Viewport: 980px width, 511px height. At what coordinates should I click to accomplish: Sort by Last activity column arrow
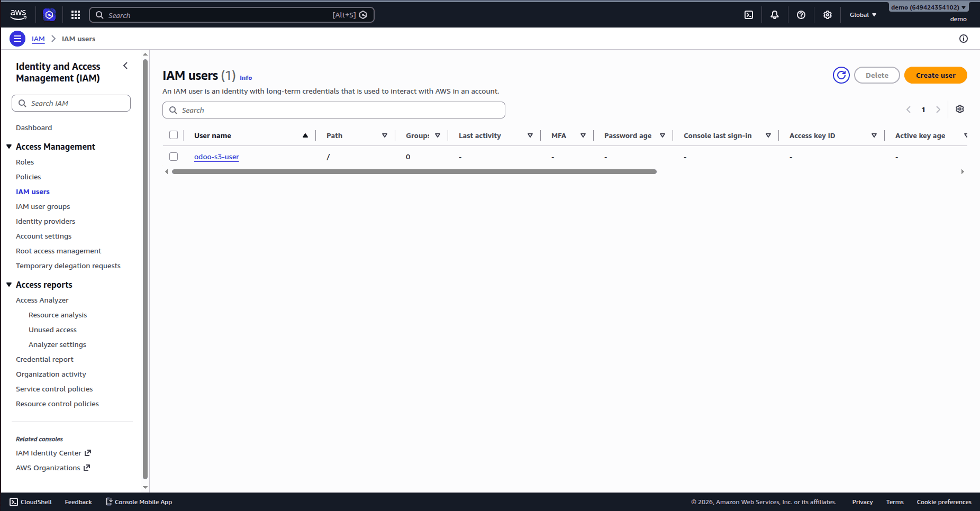pyautogui.click(x=530, y=135)
